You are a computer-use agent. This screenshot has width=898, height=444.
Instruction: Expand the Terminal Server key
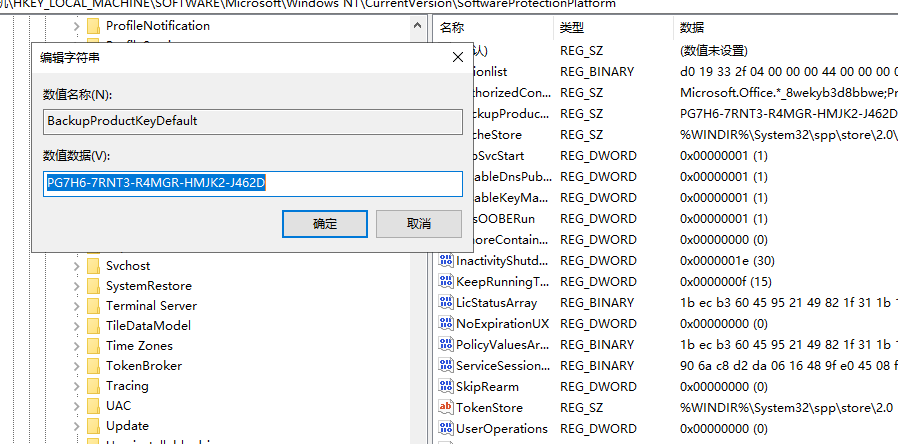point(76,306)
